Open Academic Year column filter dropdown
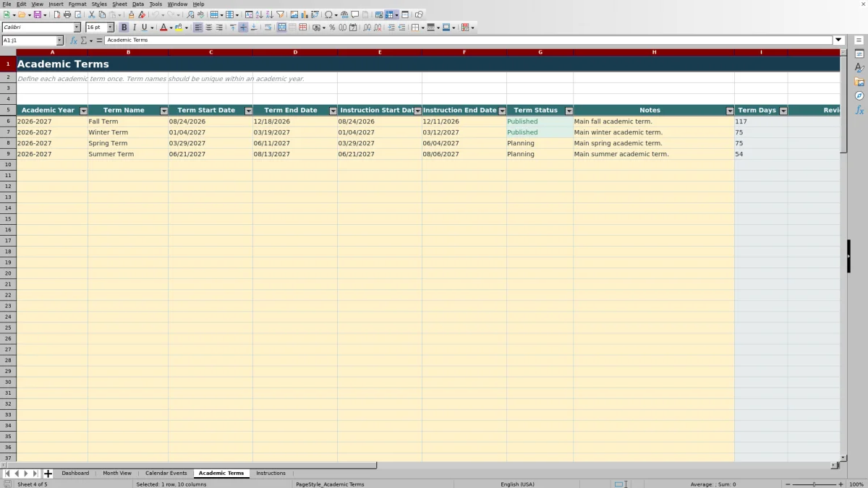Screen dimensions: 868x488 point(83,111)
